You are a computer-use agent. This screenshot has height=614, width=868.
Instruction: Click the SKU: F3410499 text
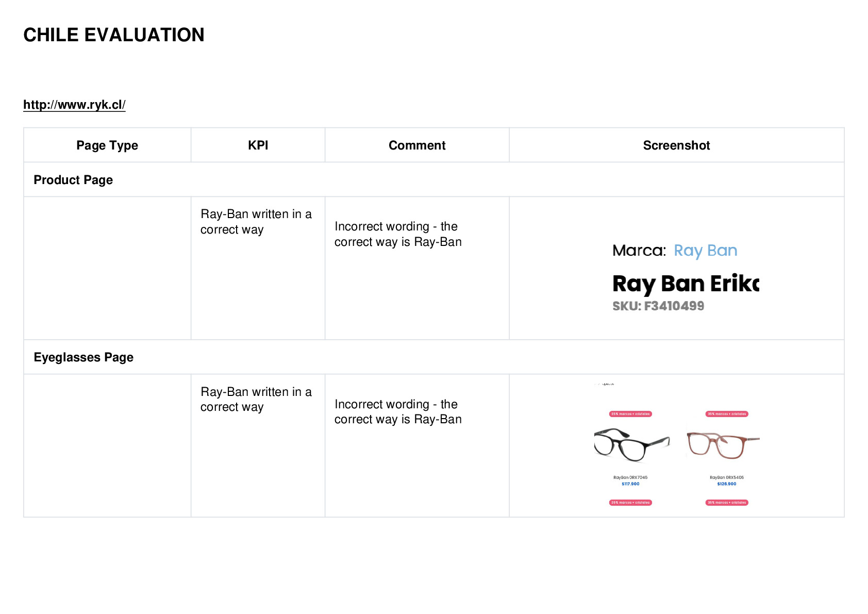[x=658, y=306]
